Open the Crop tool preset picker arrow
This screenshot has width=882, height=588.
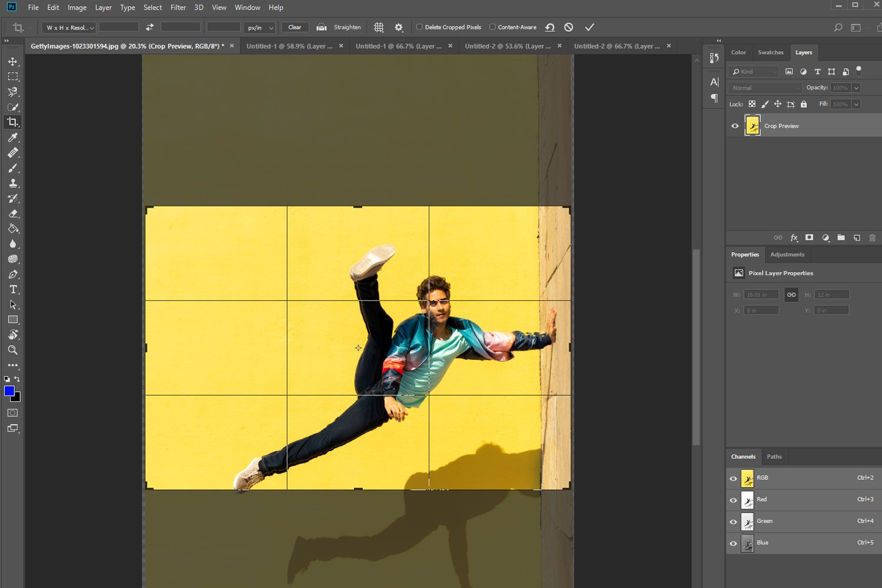click(x=31, y=28)
